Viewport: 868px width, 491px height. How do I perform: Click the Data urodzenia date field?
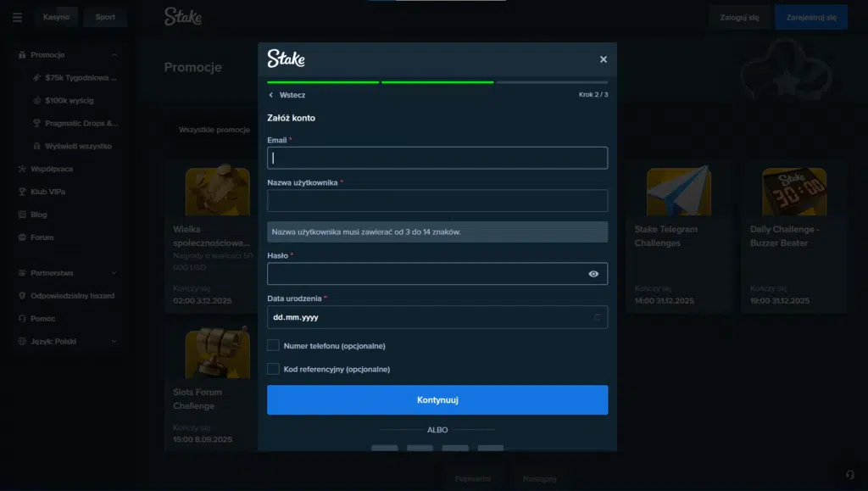(437, 317)
